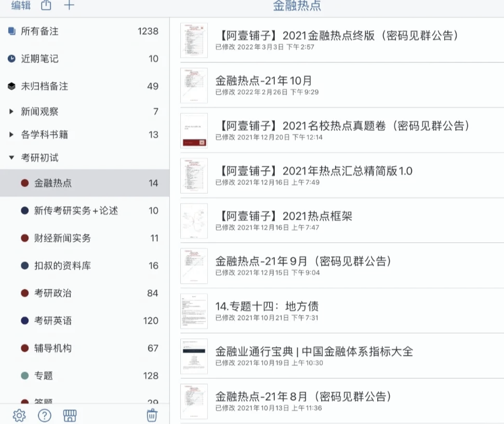Open settings gear icon
Image resolution: width=504 pixels, height=424 pixels.
tap(19, 415)
